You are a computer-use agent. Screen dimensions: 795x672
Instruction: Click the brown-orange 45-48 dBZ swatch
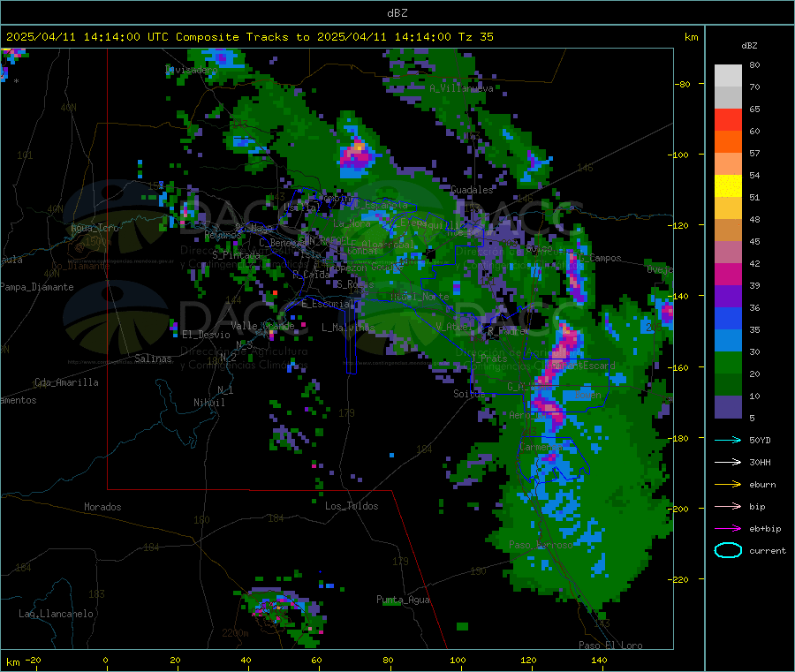tap(728, 230)
